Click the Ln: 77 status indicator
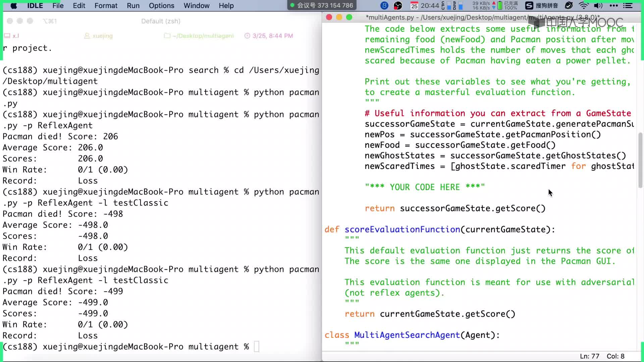Viewport: 644px width, 362px height. click(590, 356)
